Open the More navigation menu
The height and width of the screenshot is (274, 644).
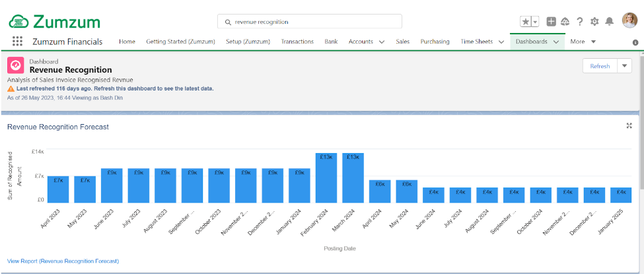(583, 42)
